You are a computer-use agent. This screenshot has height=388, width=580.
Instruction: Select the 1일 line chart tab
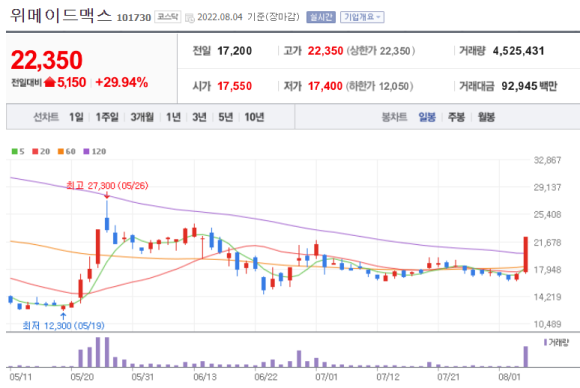coord(76,117)
